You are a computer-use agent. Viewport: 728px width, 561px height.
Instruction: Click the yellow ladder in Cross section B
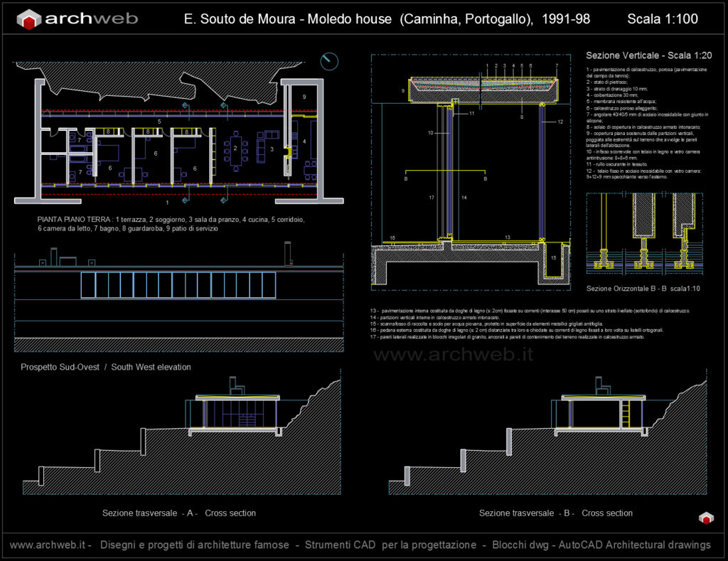626,414
